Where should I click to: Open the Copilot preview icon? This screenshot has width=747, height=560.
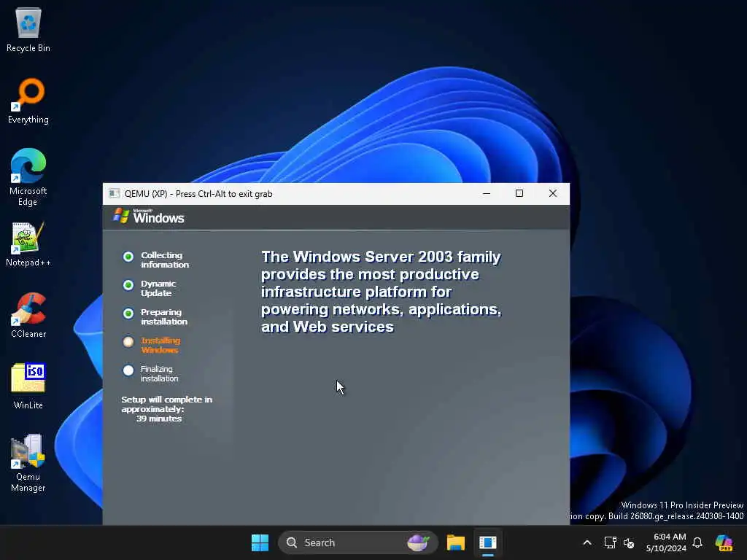coord(724,542)
